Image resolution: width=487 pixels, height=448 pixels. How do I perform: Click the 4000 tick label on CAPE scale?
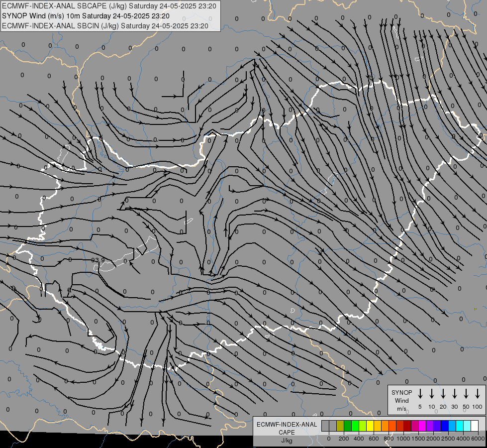point(463,439)
